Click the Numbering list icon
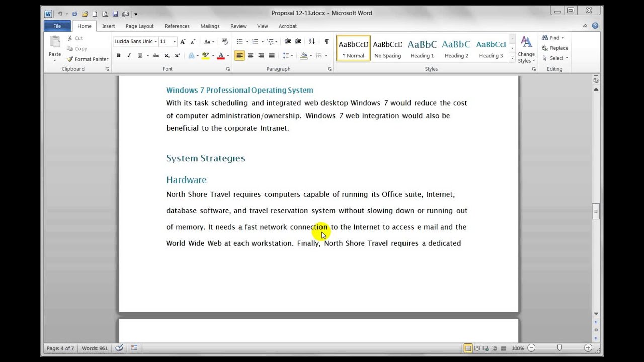The width and height of the screenshot is (644, 362). 256,42
